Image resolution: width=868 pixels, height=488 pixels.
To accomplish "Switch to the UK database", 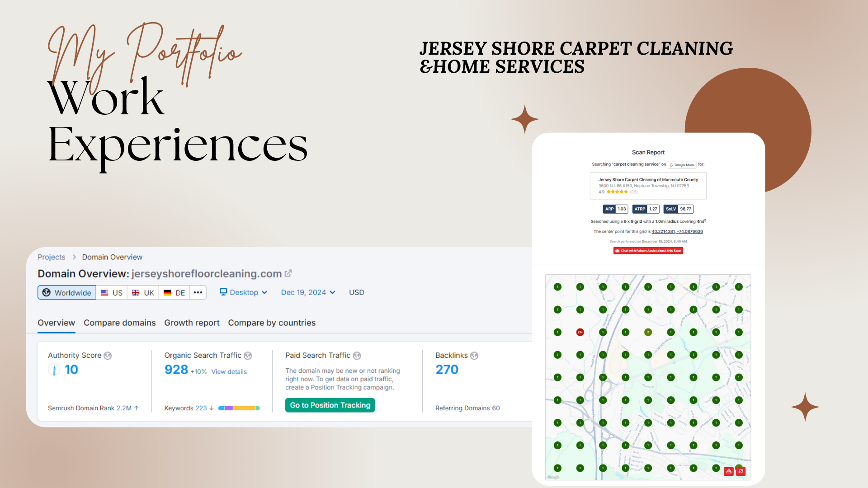I will pyautogui.click(x=143, y=292).
